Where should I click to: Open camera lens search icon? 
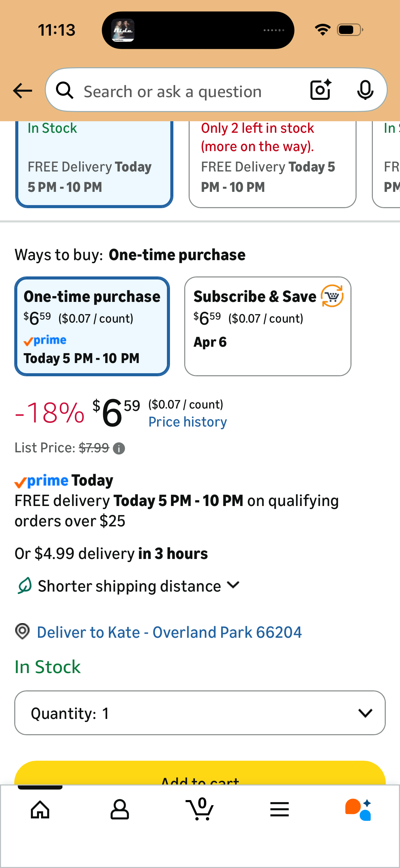pos(321,90)
